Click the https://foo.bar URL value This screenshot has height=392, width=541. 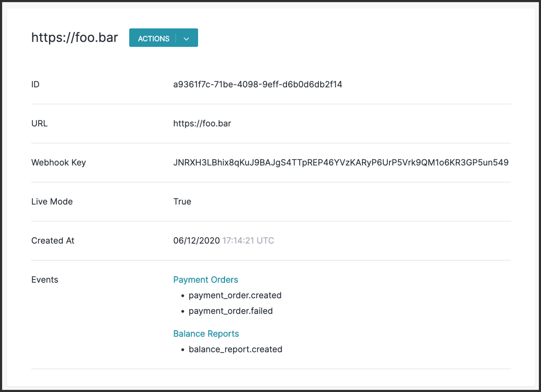pos(202,123)
